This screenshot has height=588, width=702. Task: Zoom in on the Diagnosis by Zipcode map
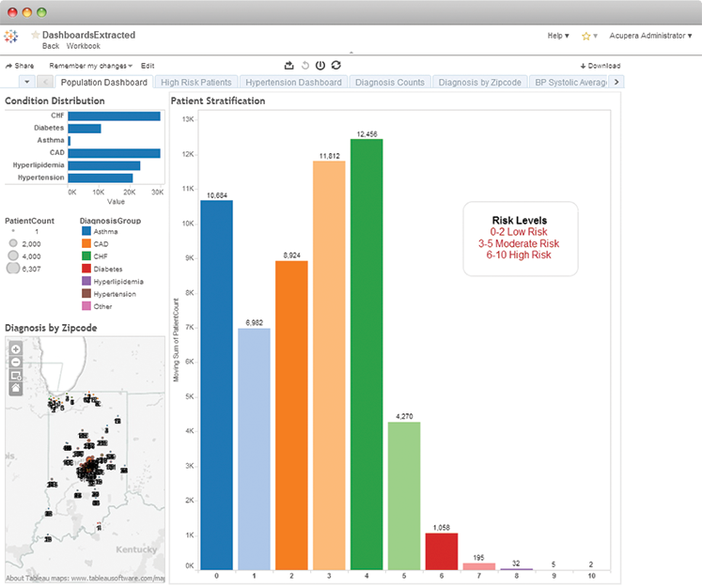pyautogui.click(x=15, y=349)
